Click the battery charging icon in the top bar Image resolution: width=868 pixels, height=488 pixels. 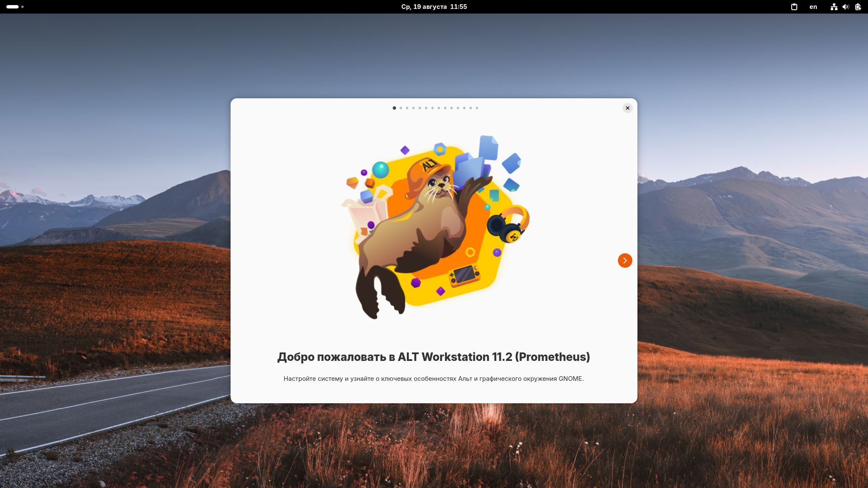pos(858,7)
